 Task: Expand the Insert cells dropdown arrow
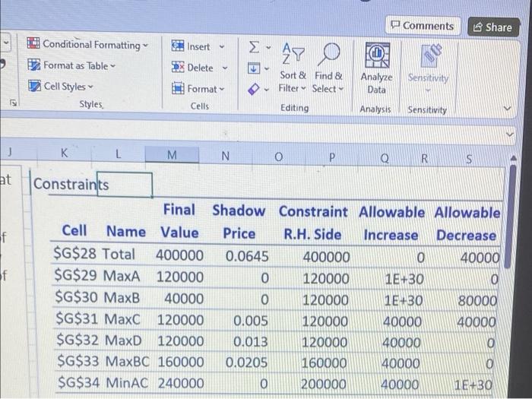(x=222, y=47)
